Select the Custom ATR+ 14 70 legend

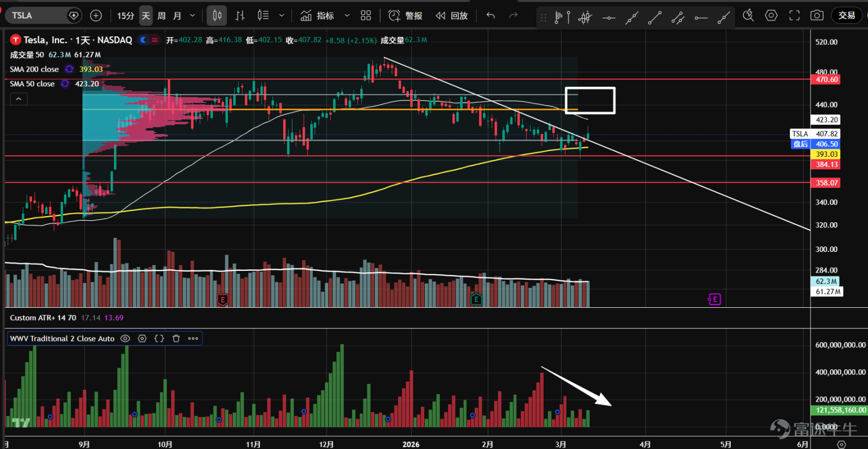[43, 318]
